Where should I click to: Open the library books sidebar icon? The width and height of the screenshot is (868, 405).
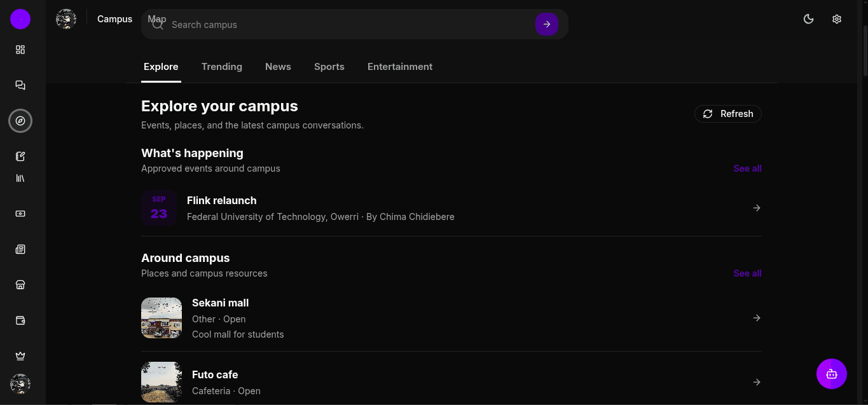[x=20, y=178]
